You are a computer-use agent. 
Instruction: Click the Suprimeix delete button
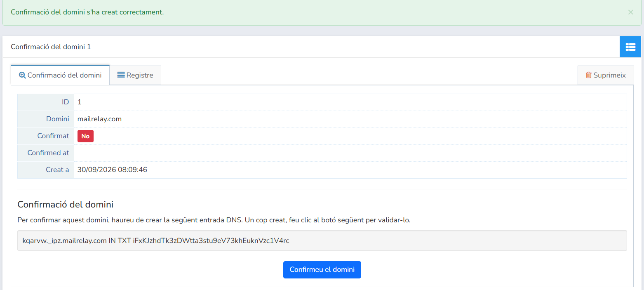click(606, 75)
